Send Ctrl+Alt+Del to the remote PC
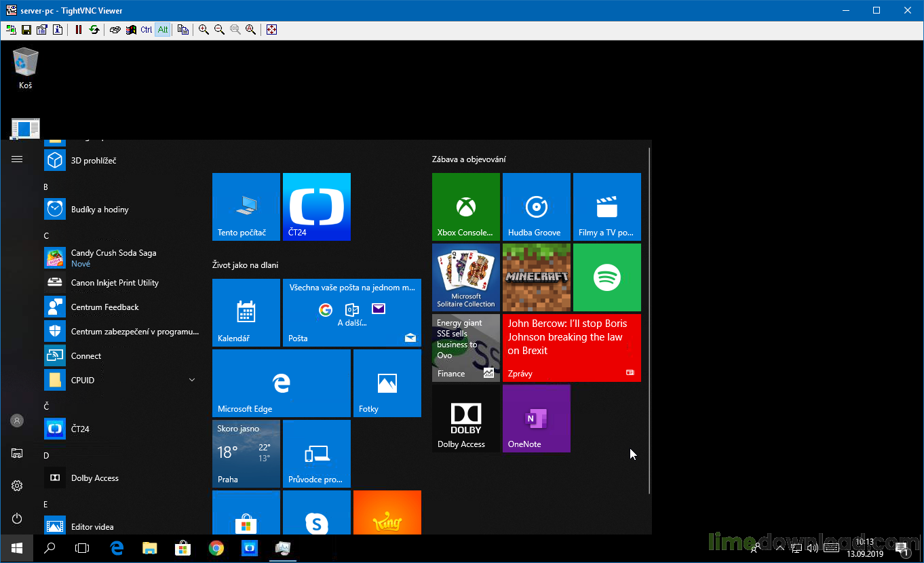Image resolution: width=924 pixels, height=563 pixels. coord(115,30)
